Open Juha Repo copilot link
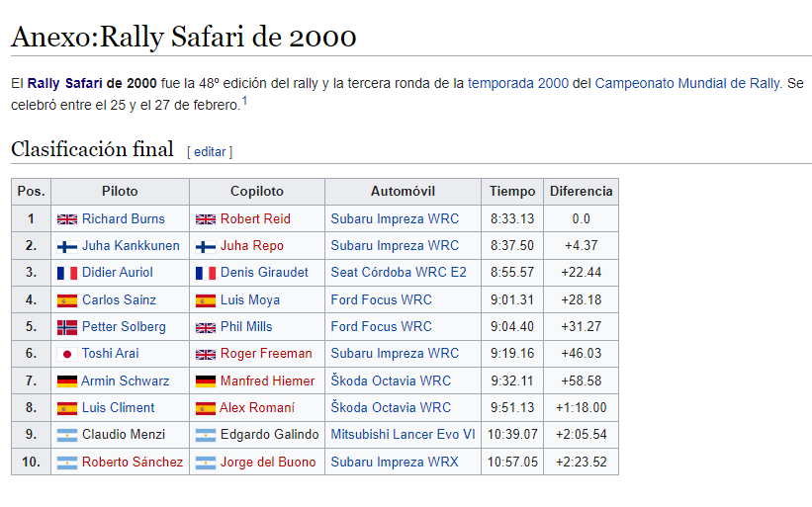 point(251,246)
